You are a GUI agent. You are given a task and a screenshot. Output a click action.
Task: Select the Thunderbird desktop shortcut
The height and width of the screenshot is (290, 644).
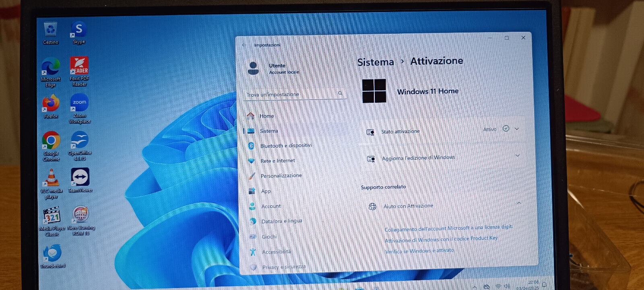point(52,256)
